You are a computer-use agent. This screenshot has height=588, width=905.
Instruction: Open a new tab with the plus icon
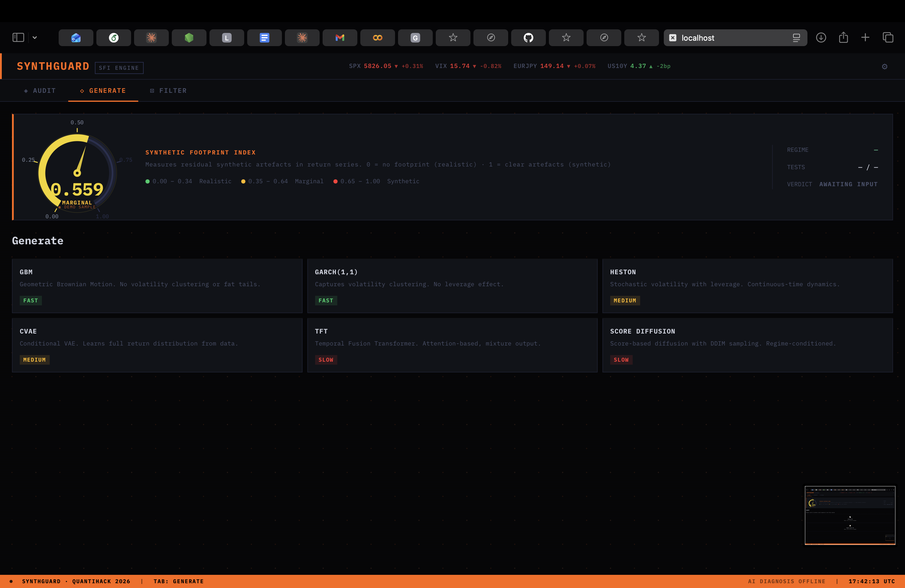coord(865,38)
